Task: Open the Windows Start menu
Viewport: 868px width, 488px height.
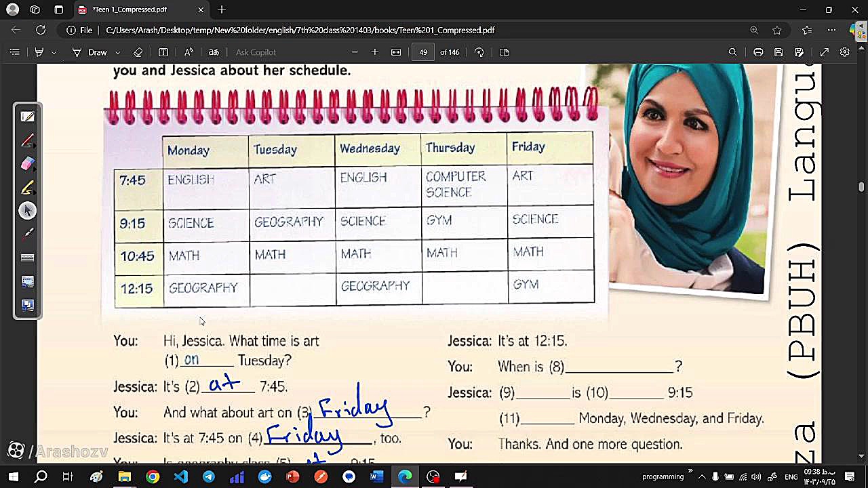Action: coord(13,476)
